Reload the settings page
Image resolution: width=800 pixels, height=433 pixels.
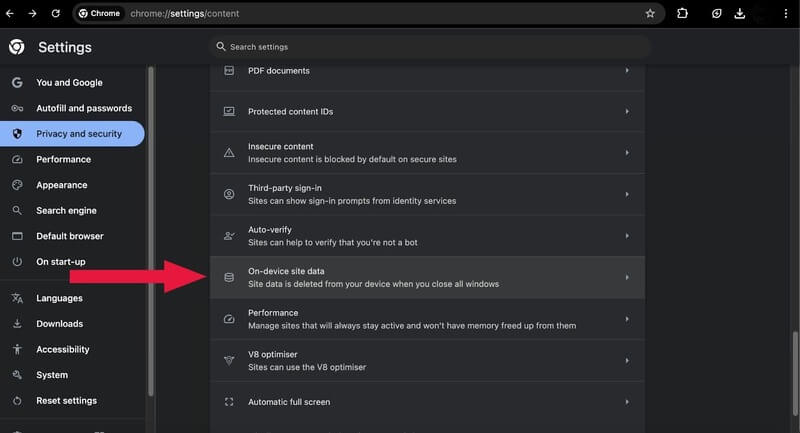coord(56,14)
